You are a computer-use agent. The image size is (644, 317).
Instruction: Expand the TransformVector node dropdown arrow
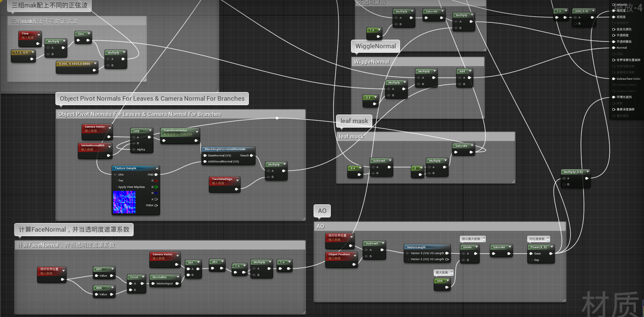pyautogui.click(x=197, y=132)
